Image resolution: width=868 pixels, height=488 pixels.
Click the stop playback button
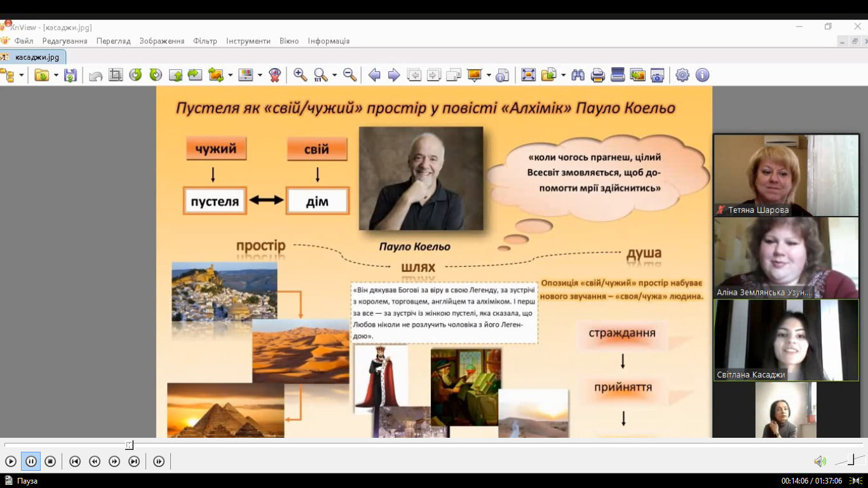coord(50,461)
